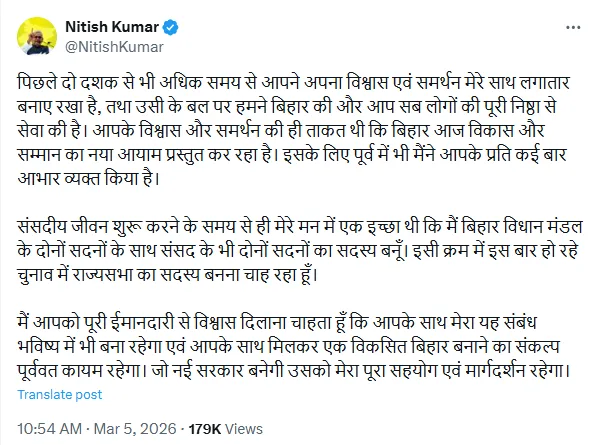Select the Views label
This screenshot has width=597, height=445.
(x=244, y=429)
